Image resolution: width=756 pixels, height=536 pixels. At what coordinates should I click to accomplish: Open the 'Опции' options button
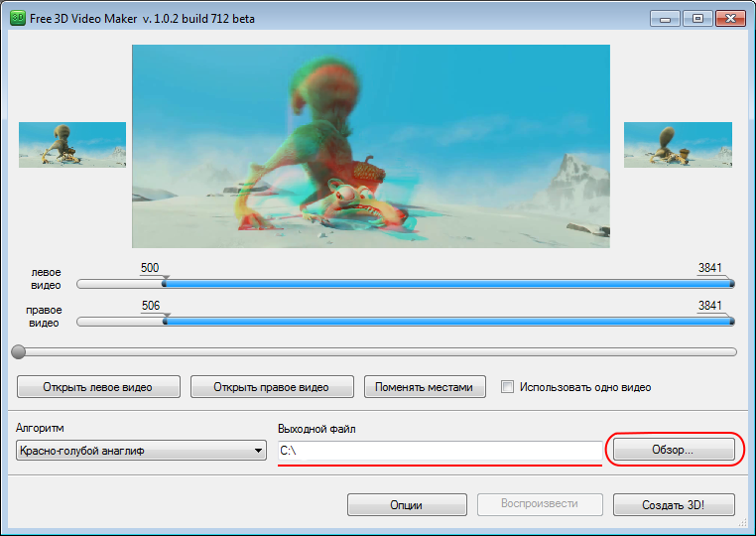coord(407,504)
